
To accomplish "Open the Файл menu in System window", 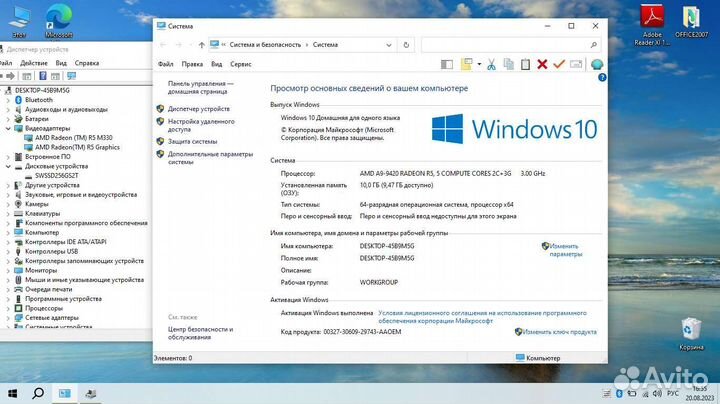I will [165, 64].
